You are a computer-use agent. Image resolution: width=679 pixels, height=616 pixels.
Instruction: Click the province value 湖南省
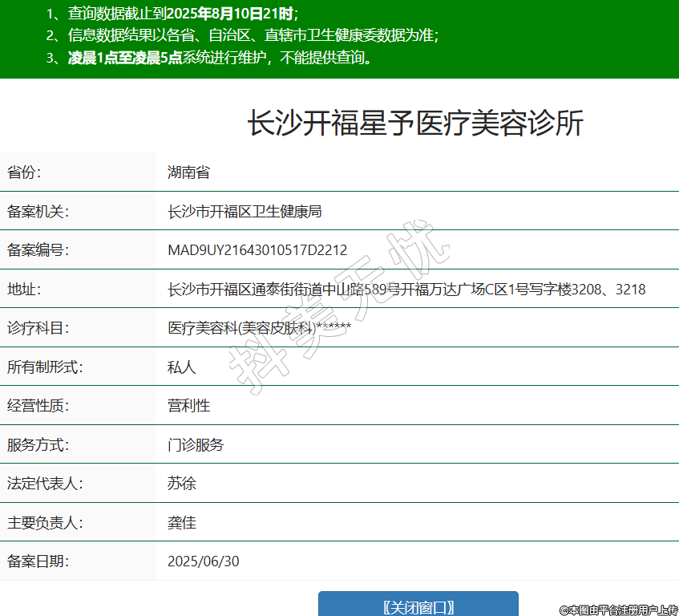[x=188, y=172]
